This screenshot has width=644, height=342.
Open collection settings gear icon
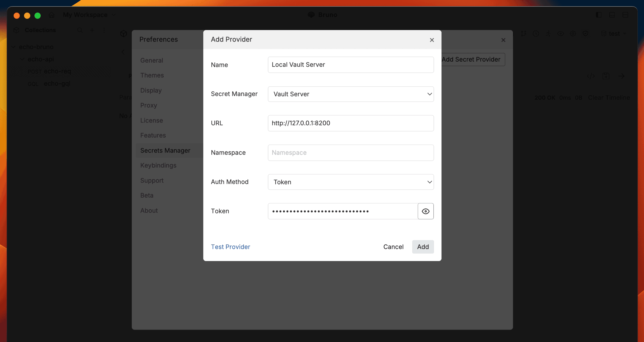(573, 34)
